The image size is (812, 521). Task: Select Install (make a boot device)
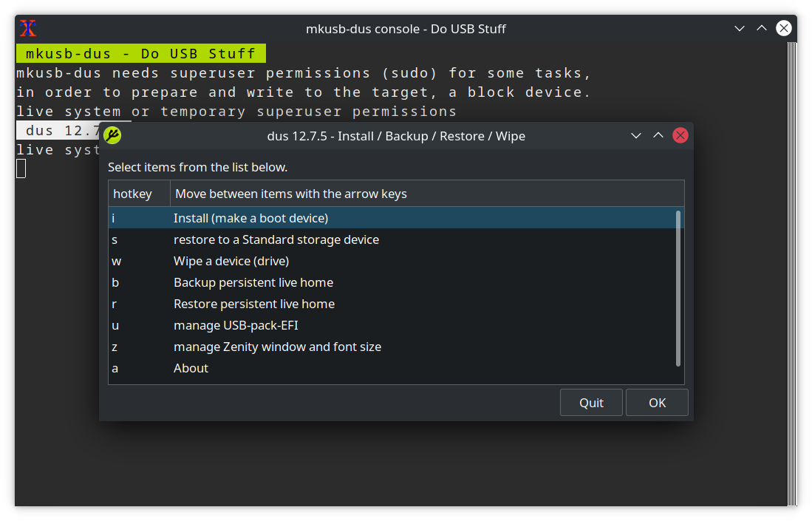pos(250,218)
